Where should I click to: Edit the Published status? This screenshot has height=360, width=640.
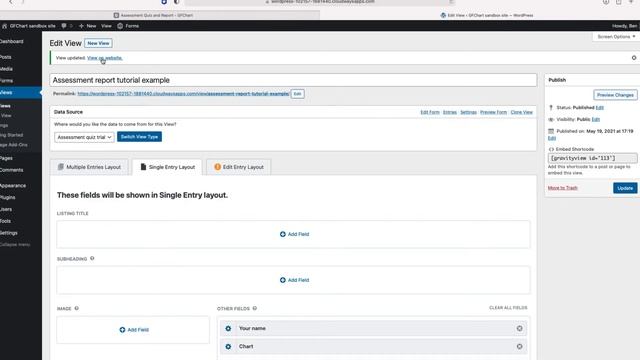[600, 108]
